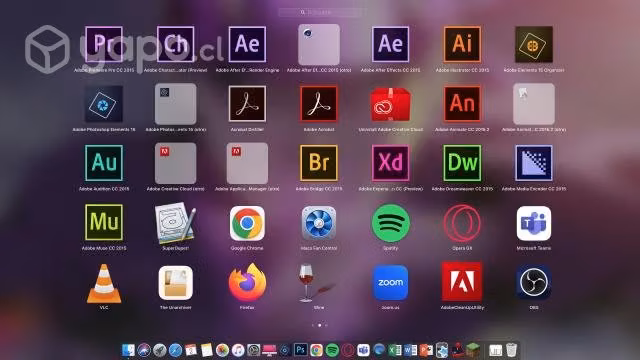Open Macs Fan Control
This screenshot has width=640, height=360.
coord(319,223)
